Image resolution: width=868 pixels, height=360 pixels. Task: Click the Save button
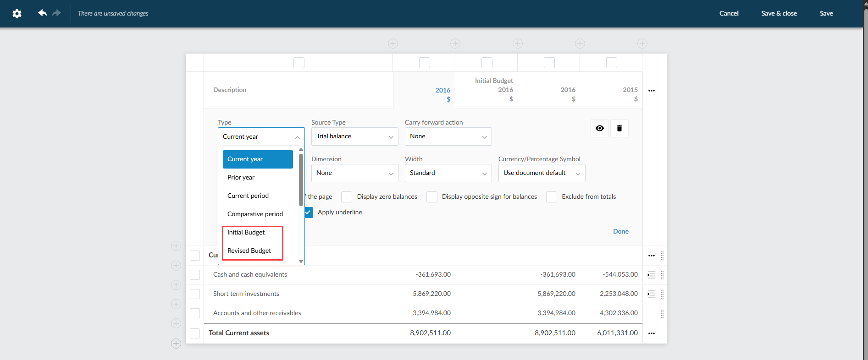point(826,13)
